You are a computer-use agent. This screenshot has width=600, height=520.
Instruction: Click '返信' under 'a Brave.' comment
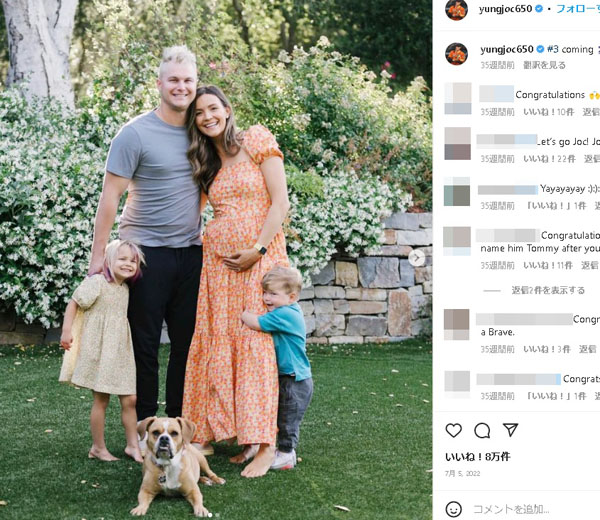coord(587,349)
